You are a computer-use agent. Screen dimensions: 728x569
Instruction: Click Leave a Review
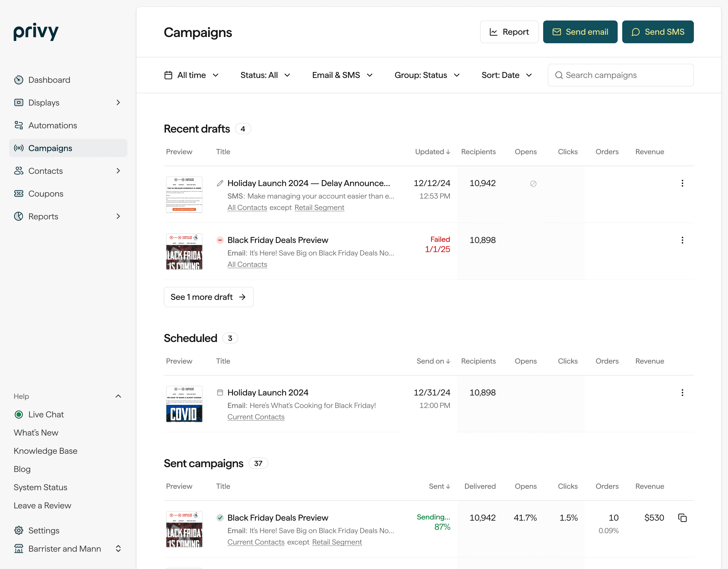pos(42,506)
